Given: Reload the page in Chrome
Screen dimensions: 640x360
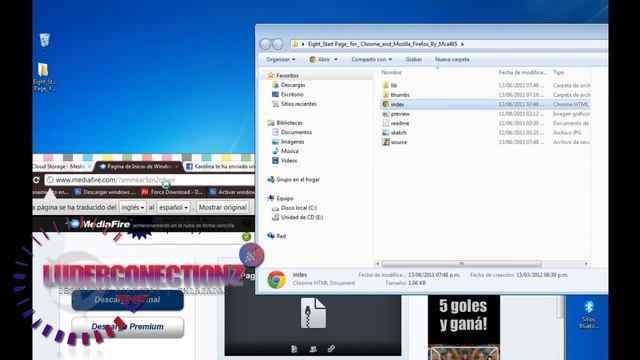Looking at the screenshot, I should [36, 180].
